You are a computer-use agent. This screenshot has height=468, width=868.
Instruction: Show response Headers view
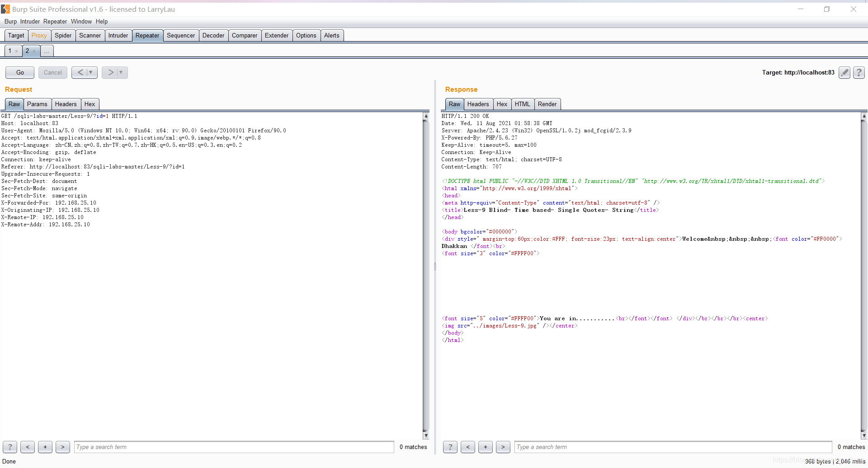(x=478, y=104)
